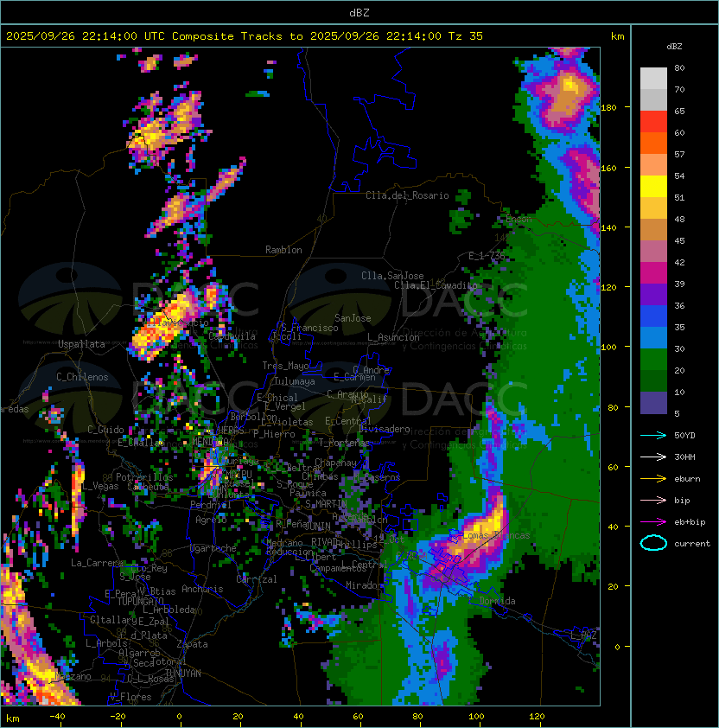Click the '-20' tick label on horizontal axis

118,717
